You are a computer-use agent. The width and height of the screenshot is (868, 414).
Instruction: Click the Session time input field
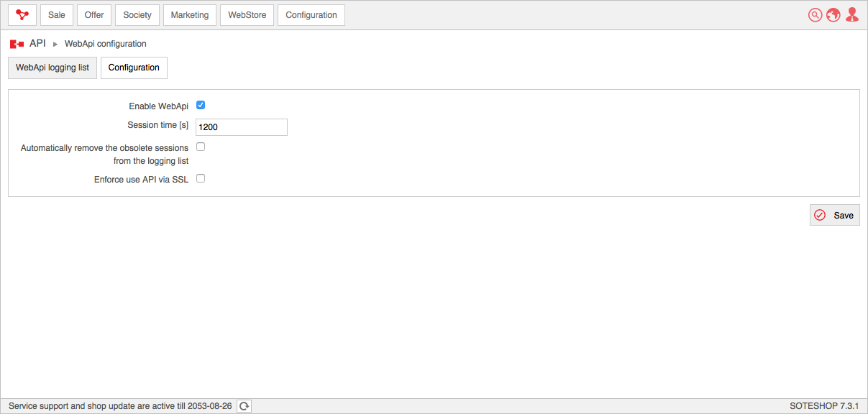point(242,127)
